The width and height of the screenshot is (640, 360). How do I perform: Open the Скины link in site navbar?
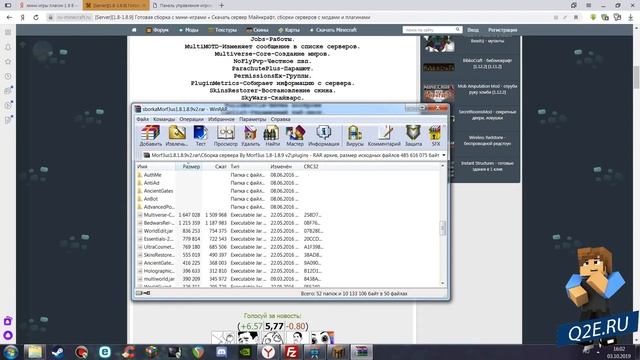tap(257, 30)
